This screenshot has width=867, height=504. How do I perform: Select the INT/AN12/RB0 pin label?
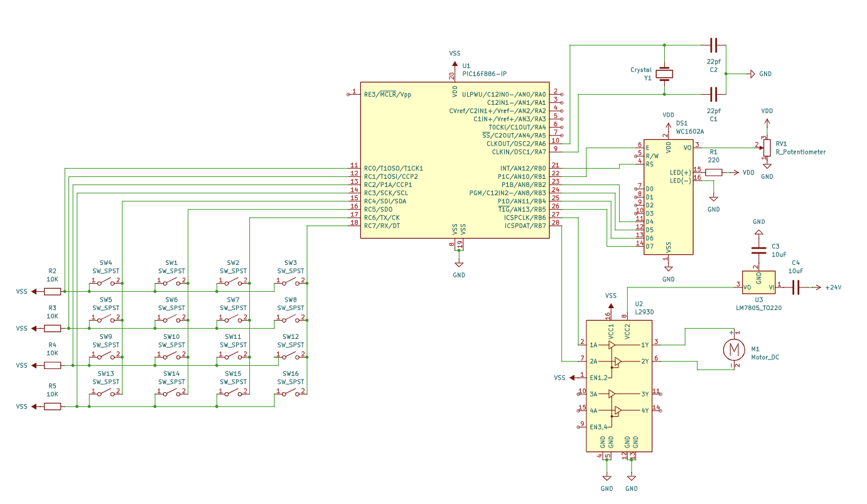click(x=523, y=168)
